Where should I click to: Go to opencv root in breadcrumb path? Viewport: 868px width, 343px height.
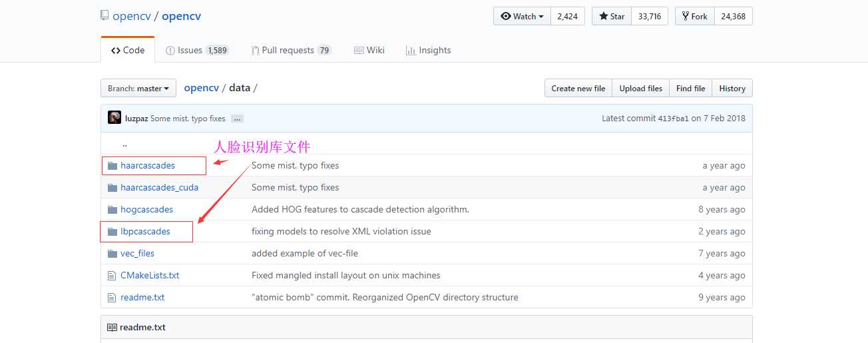(x=201, y=88)
